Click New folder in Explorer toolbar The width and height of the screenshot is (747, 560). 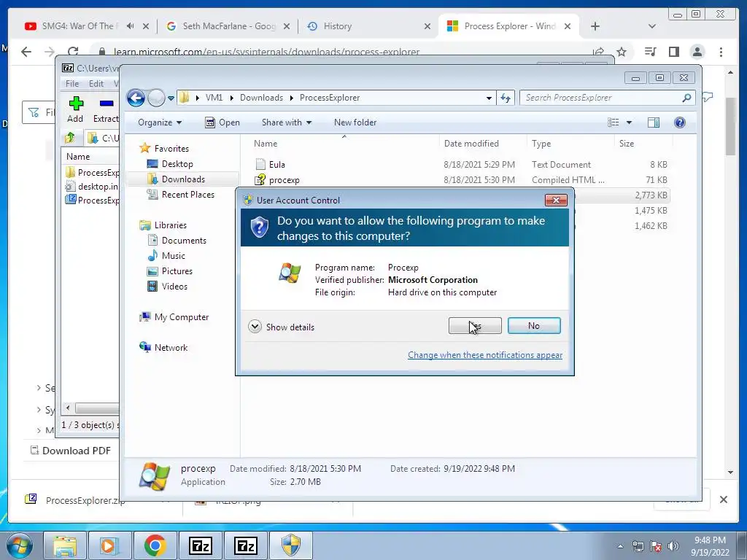tap(355, 122)
